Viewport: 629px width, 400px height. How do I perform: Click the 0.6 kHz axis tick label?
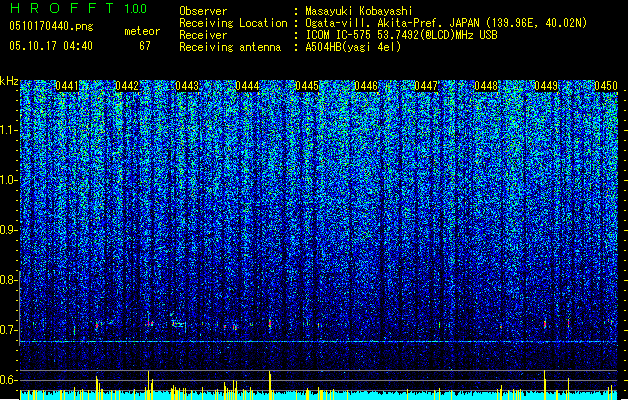pos(9,380)
